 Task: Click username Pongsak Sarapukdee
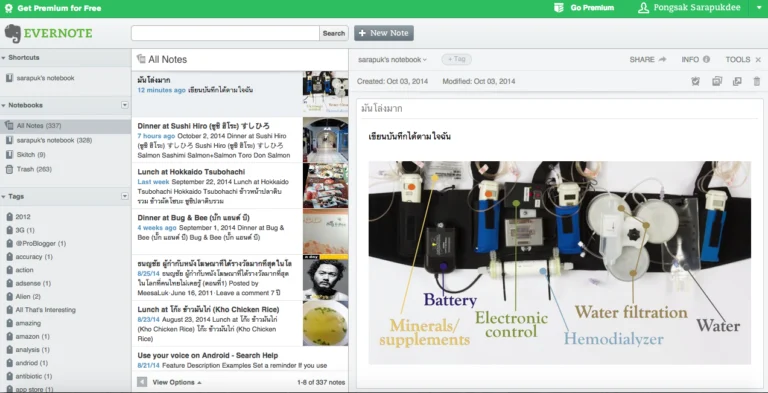(697, 8)
